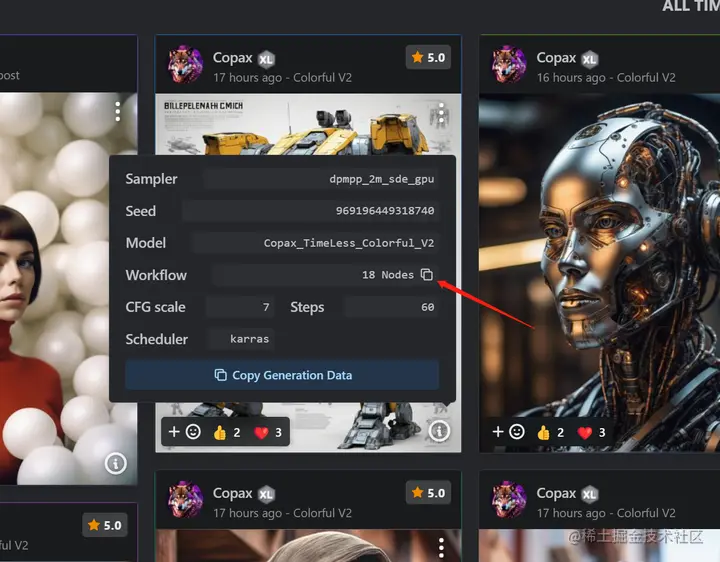720x562 pixels.
Task: Click 5.0 star rating on bottom middle card
Action: pos(428,493)
